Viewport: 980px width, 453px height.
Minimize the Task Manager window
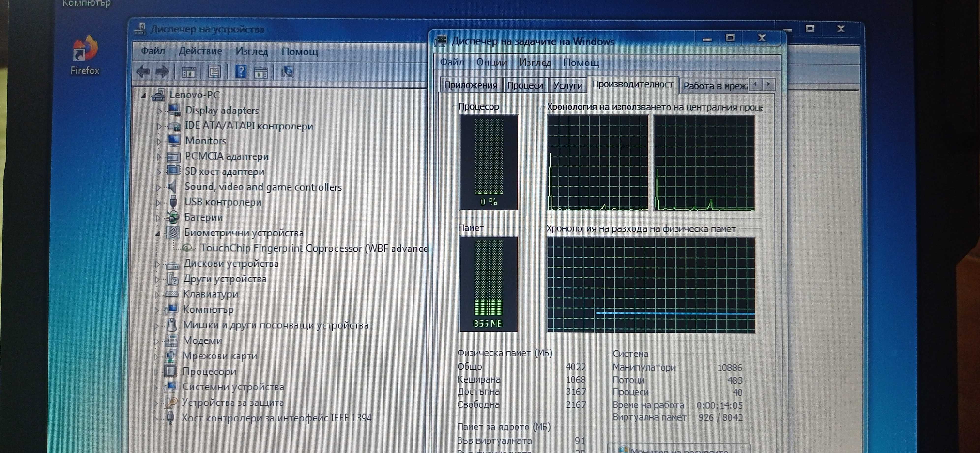click(707, 39)
